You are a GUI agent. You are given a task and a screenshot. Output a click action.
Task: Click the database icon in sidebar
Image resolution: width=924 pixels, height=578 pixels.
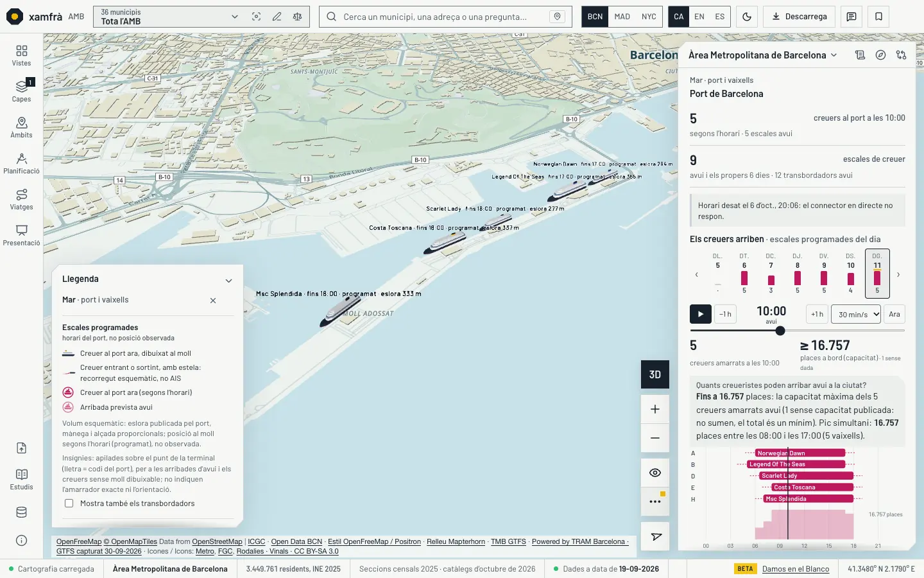click(x=21, y=512)
